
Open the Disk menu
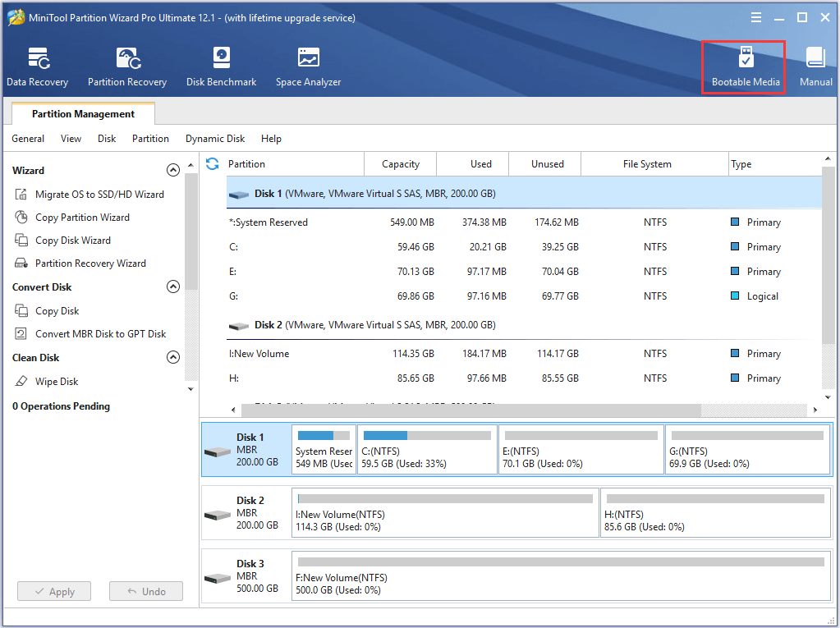click(x=107, y=139)
